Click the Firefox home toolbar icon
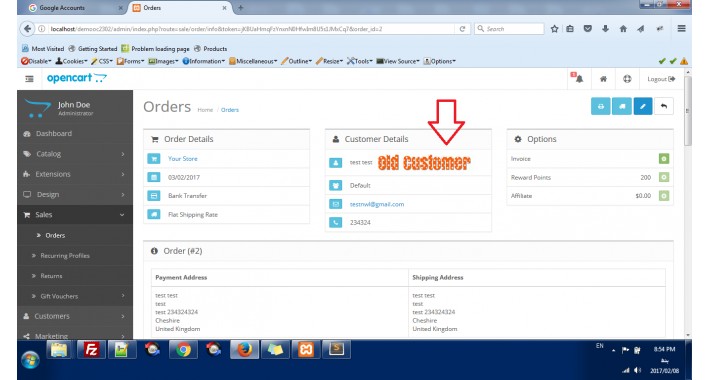Screen dimensions: 710x380 pos(623,29)
